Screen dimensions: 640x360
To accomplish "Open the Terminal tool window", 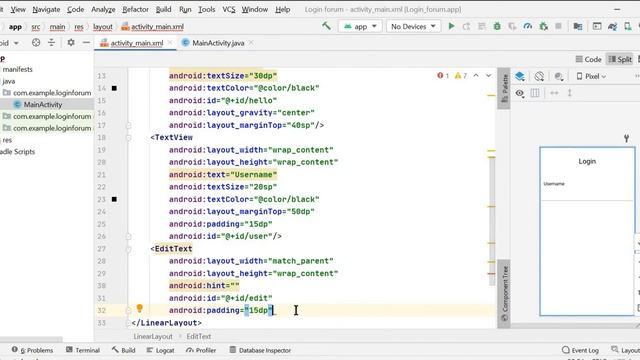I will click(x=83, y=350).
